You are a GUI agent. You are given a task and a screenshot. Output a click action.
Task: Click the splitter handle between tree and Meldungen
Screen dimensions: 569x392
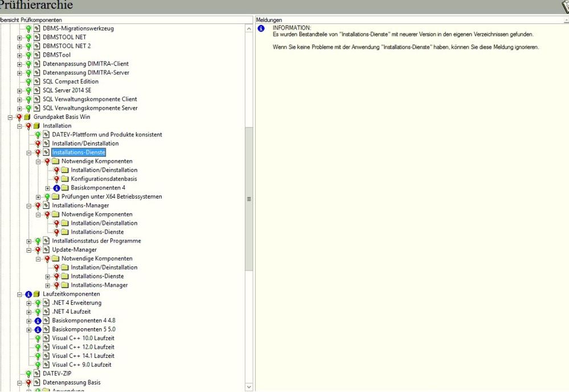249,199
